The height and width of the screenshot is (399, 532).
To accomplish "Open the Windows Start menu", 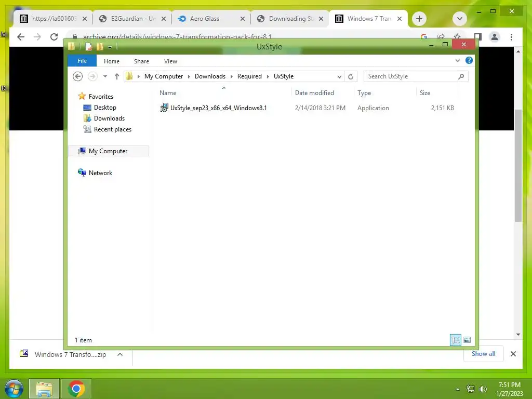I will tap(14, 389).
